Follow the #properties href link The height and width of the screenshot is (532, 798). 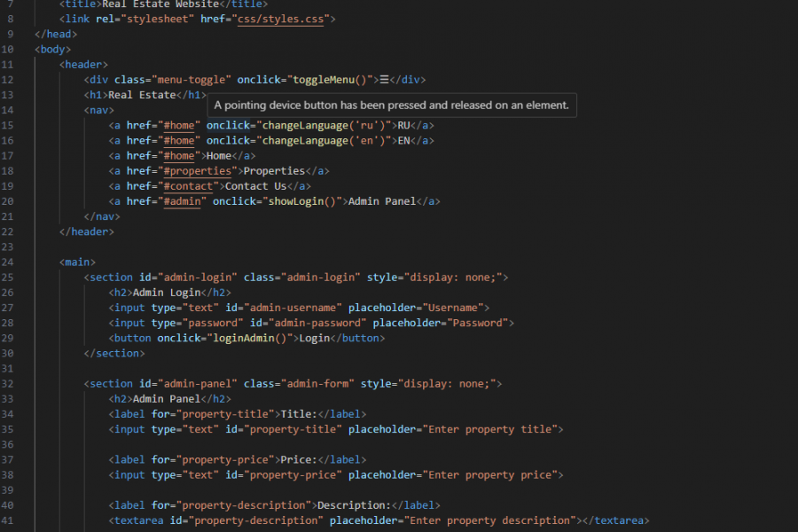(198, 171)
